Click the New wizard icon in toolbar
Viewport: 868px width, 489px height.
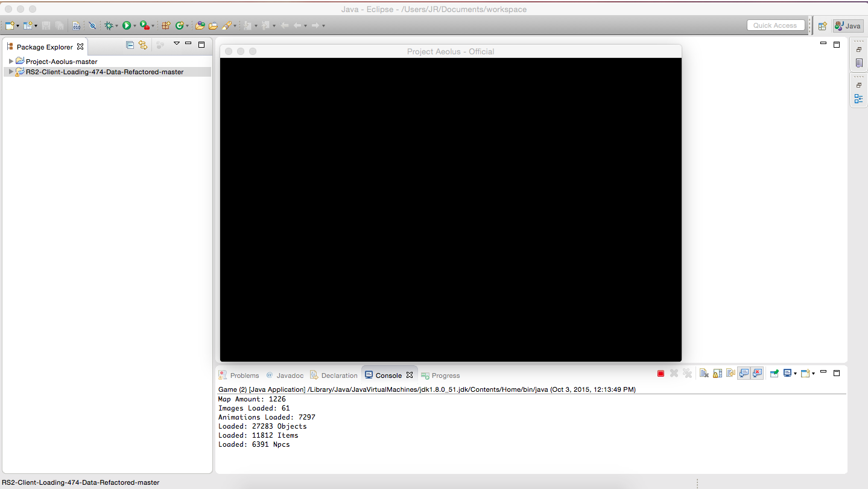(10, 25)
